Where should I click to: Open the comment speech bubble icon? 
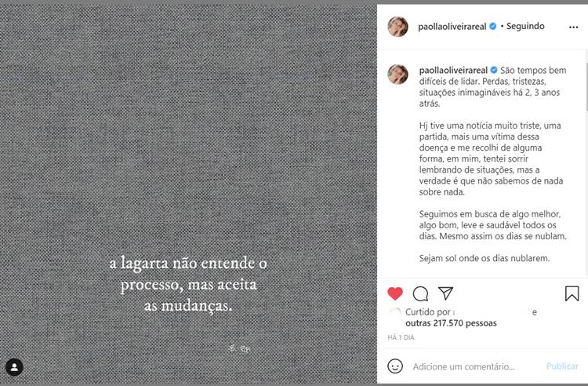[x=420, y=293]
